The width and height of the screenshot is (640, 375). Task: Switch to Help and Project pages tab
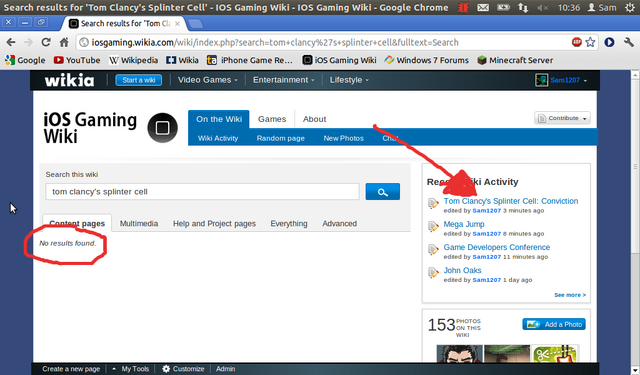point(214,224)
